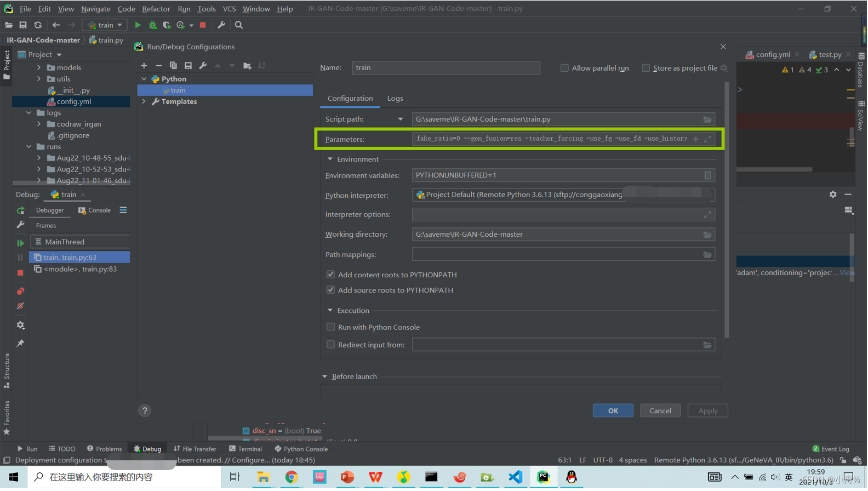Switch to the Console tab in Debug panel
Viewport: 868px width, 491px height.
pos(94,210)
